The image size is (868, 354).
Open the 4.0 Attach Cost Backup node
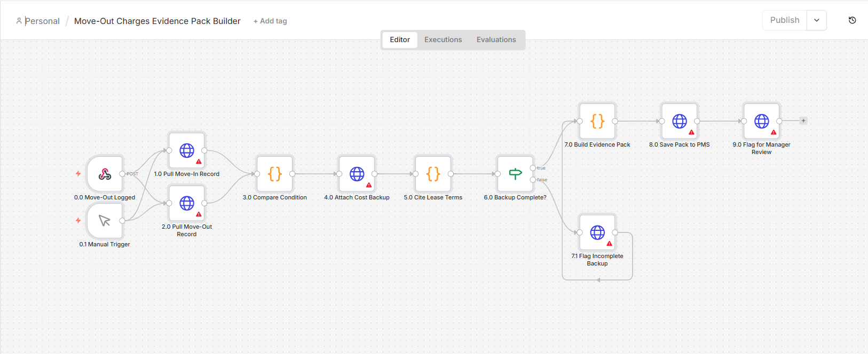point(357,174)
